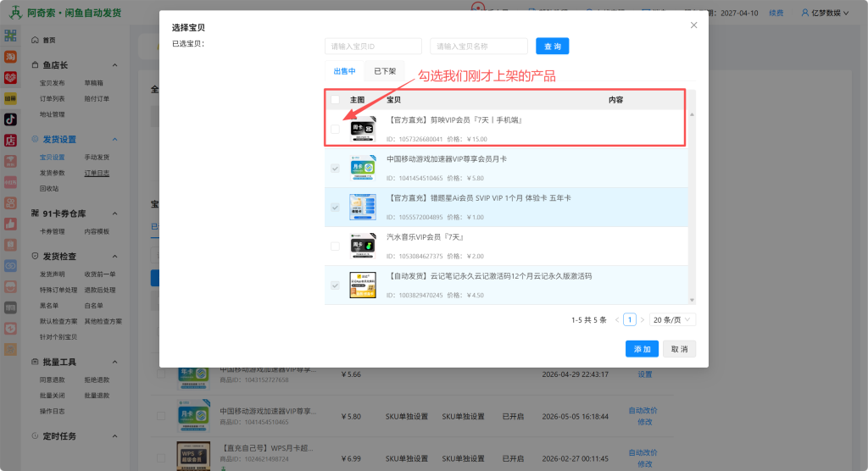Open the colorful grid apps icon above the sidebar

(x=10, y=36)
